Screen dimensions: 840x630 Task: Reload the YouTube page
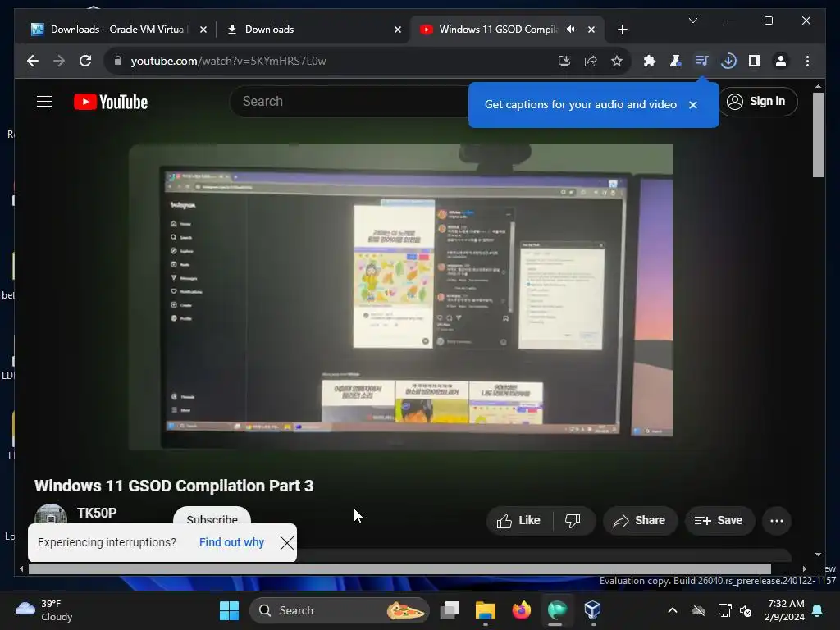click(85, 61)
